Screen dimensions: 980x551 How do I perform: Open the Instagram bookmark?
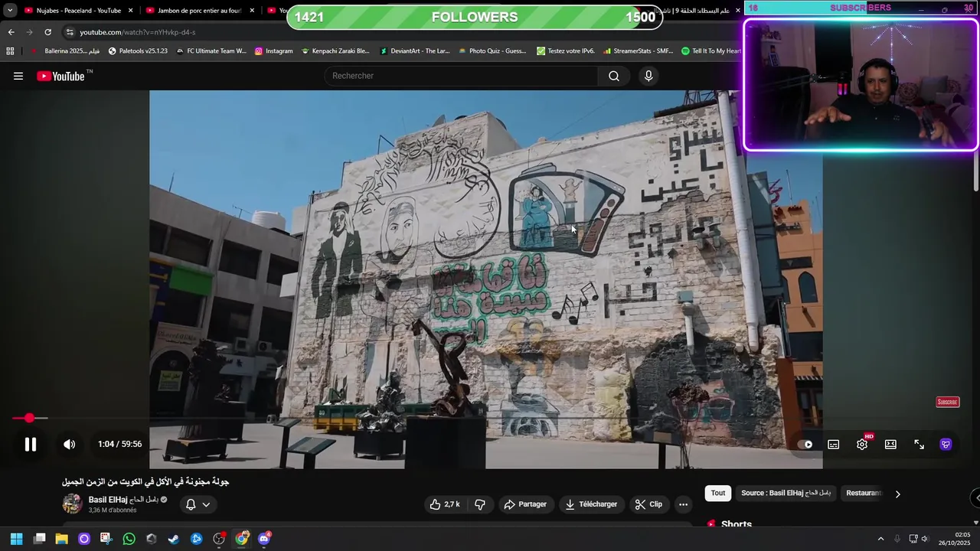point(273,51)
